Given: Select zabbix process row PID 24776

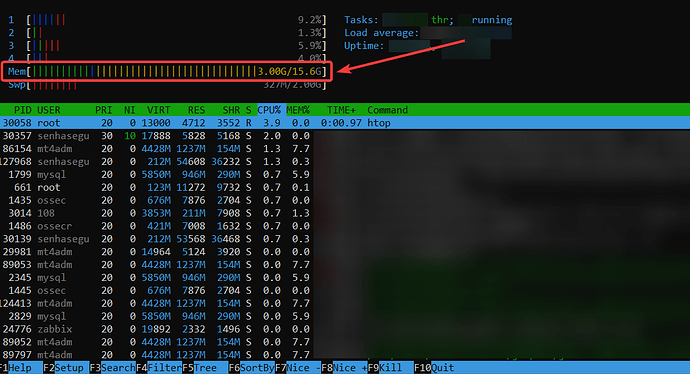Looking at the screenshot, I should (x=156, y=329).
